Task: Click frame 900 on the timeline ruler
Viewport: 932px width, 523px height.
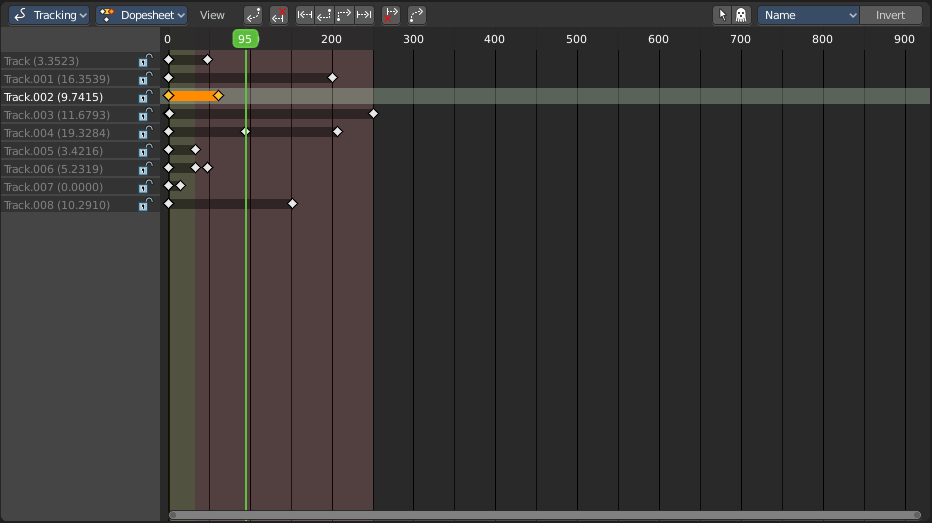Action: (905, 39)
